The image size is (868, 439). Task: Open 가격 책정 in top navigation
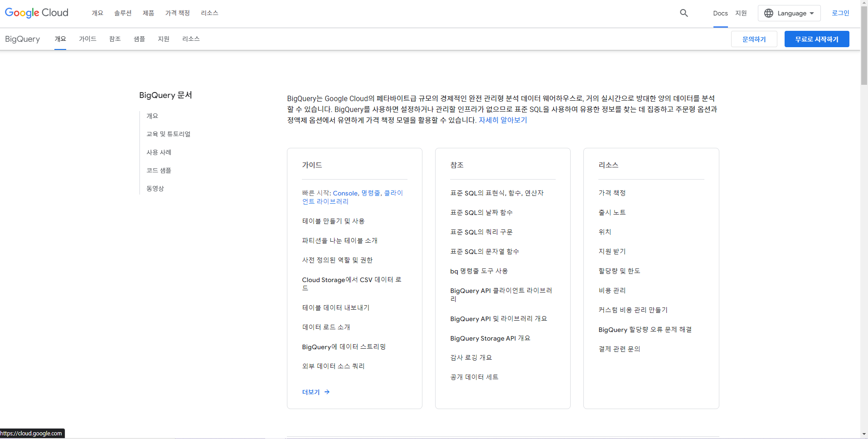click(178, 13)
